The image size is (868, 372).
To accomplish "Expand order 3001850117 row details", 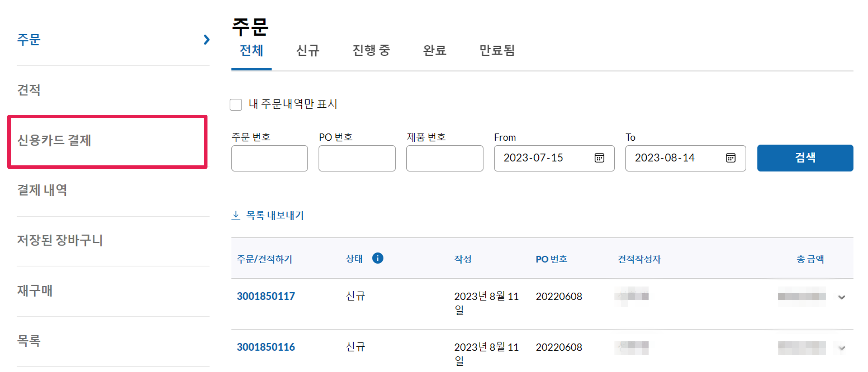I will click(841, 297).
